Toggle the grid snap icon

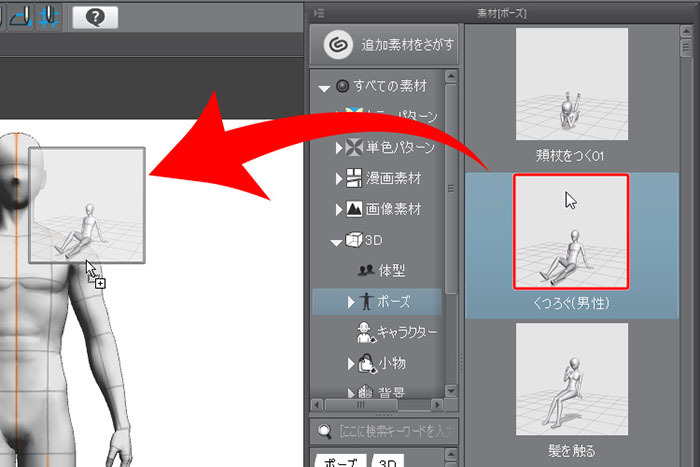pyautogui.click(x=49, y=17)
